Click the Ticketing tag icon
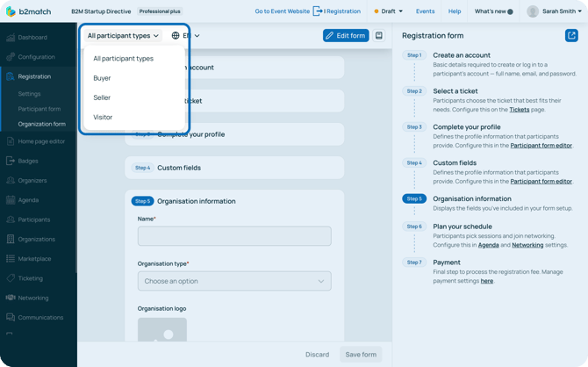The height and width of the screenshot is (367, 588). (11, 278)
